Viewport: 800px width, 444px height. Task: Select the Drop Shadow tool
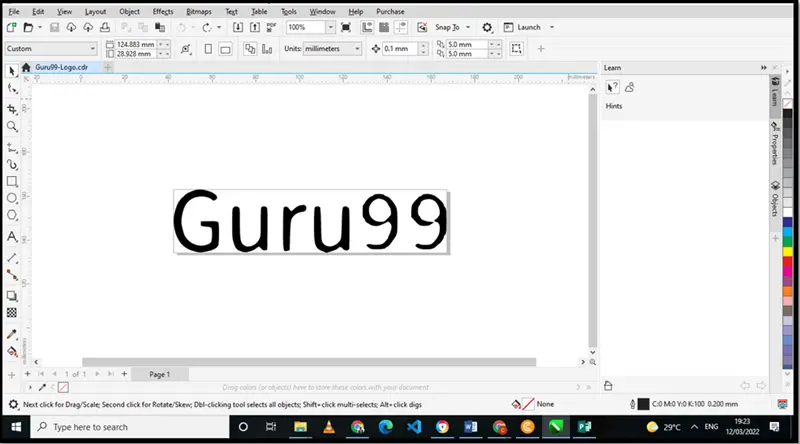pyautogui.click(x=12, y=296)
